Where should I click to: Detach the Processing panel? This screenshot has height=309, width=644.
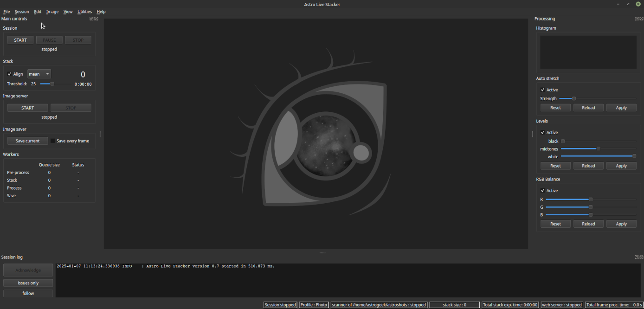(x=636, y=19)
